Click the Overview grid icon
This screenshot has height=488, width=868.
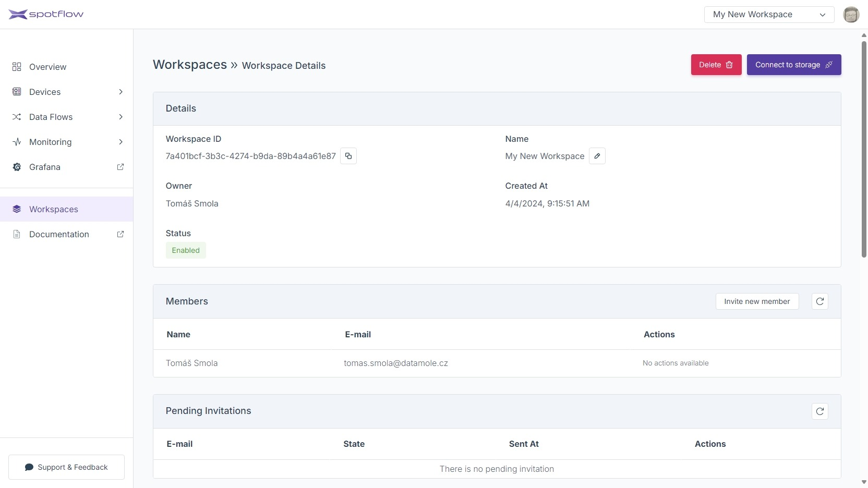17,67
